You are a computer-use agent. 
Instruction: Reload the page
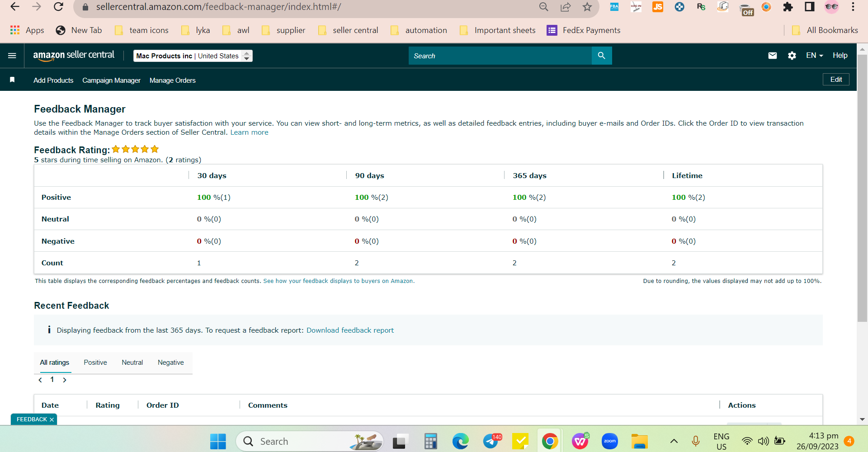[x=58, y=7]
